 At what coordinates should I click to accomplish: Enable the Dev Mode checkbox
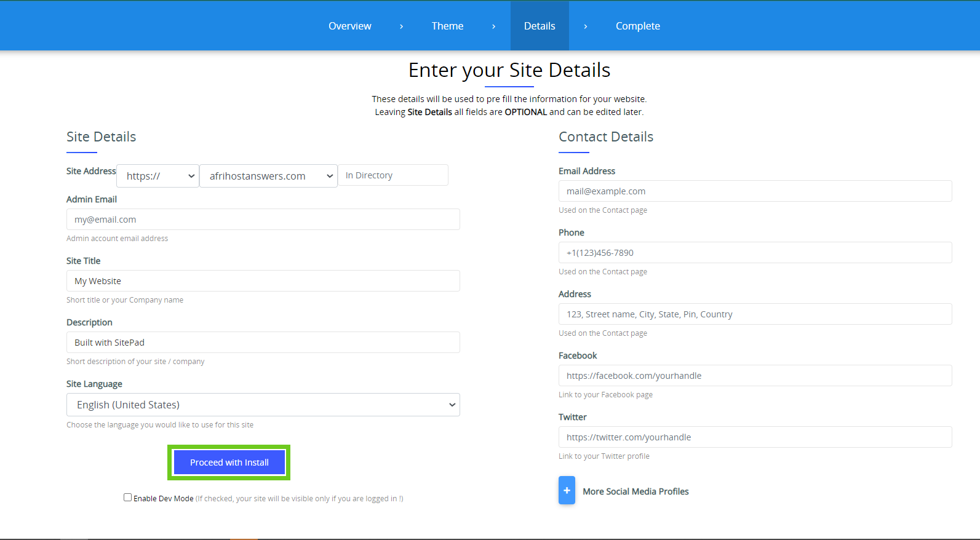click(127, 498)
